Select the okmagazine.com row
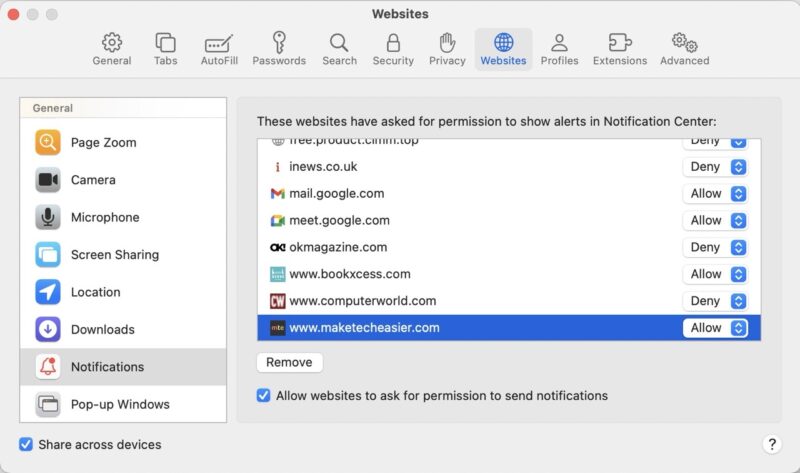This screenshot has height=473, width=800. 509,247
